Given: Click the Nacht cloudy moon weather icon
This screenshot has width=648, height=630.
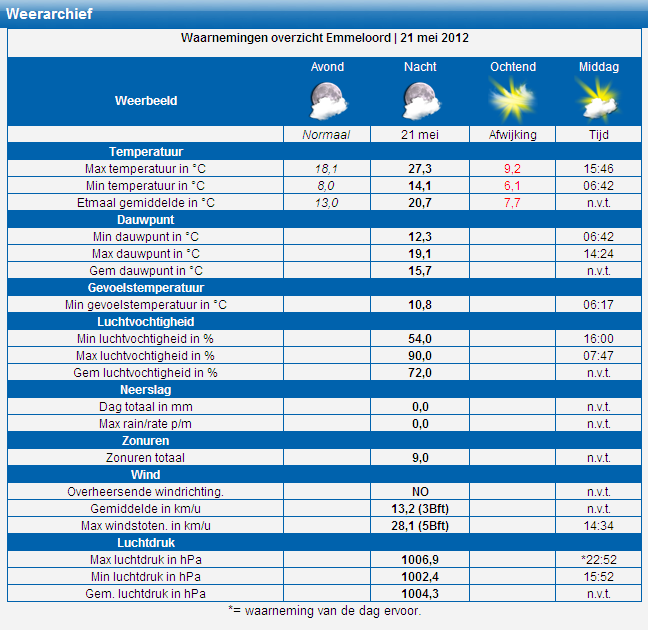Looking at the screenshot, I should 420,100.
